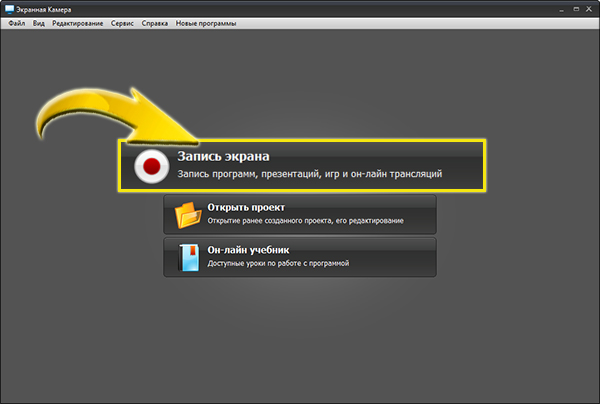Open the Вид menu

[x=39, y=23]
